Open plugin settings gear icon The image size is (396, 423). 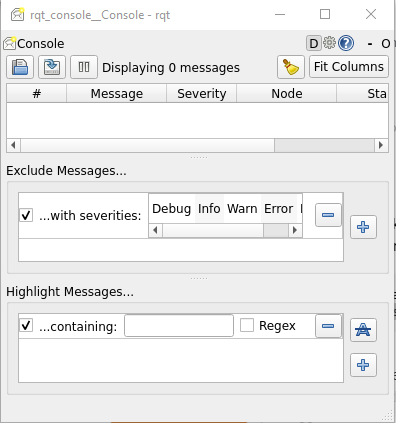click(x=330, y=43)
